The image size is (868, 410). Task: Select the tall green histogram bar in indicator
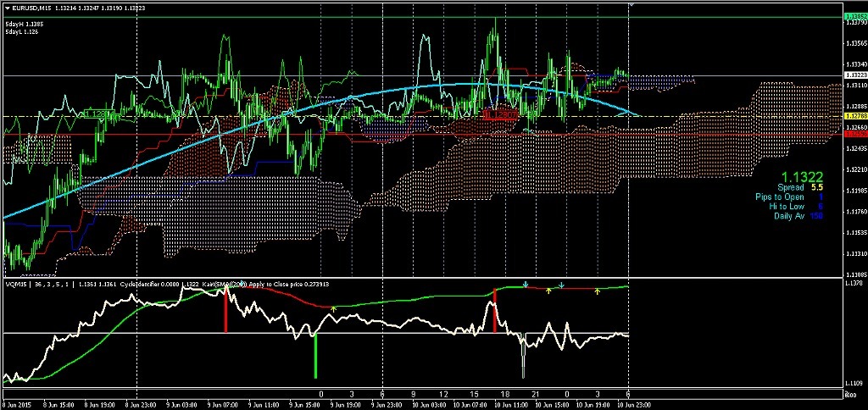315,356
